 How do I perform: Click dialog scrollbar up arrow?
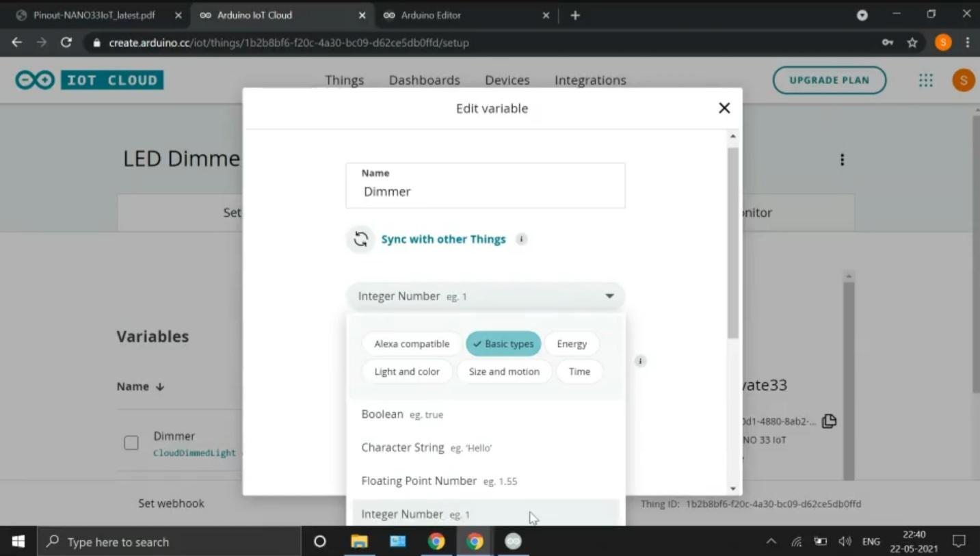[733, 137]
